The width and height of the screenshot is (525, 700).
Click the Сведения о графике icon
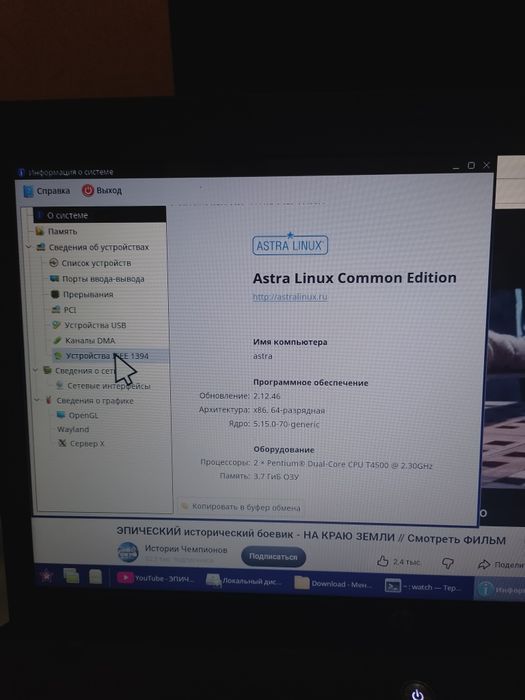pyautogui.click(x=49, y=400)
